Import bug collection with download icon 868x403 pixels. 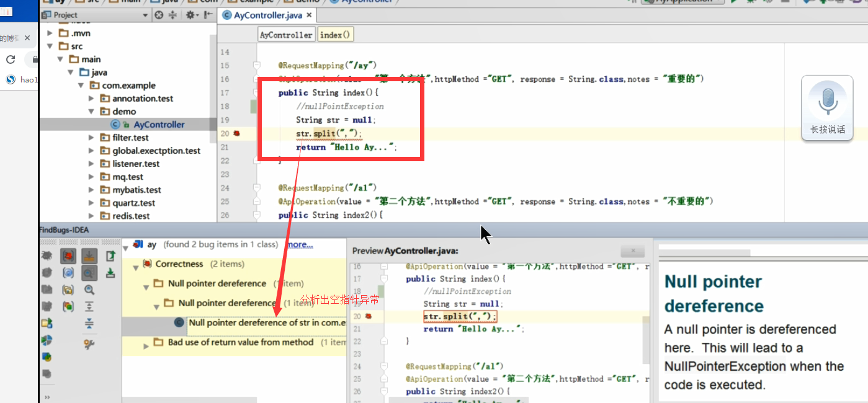tap(110, 273)
